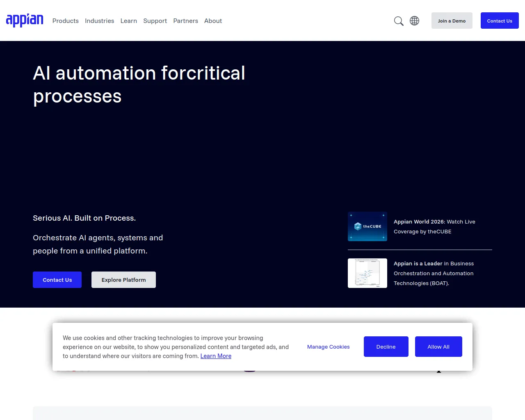Open the Industries menu
Viewport: 525px width, 420px height.
click(x=99, y=21)
